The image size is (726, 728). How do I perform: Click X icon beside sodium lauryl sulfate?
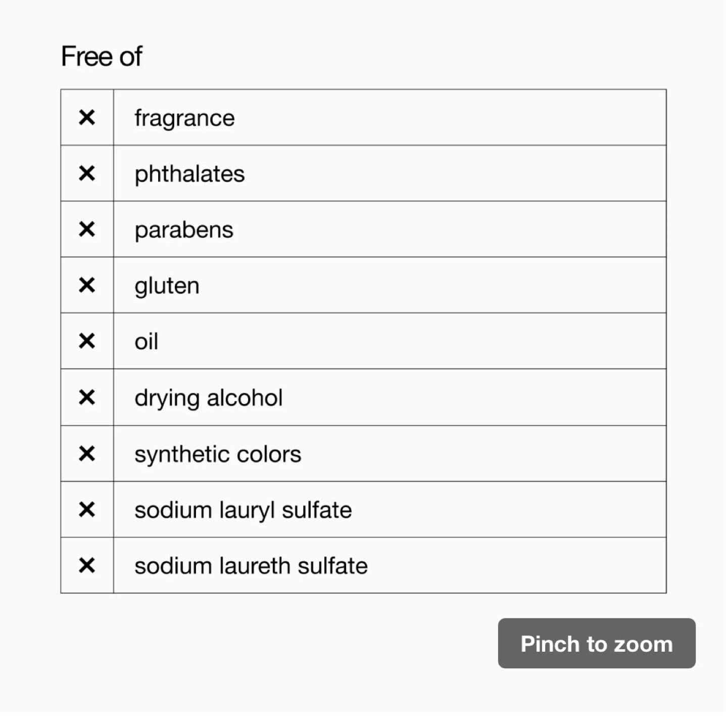click(x=87, y=509)
